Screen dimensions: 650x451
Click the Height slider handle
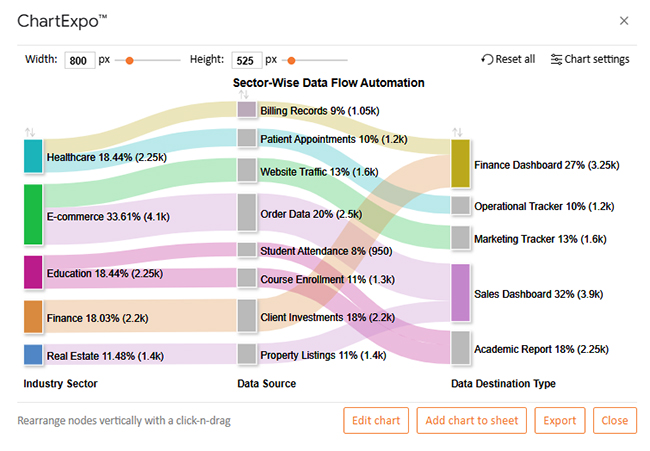click(292, 60)
